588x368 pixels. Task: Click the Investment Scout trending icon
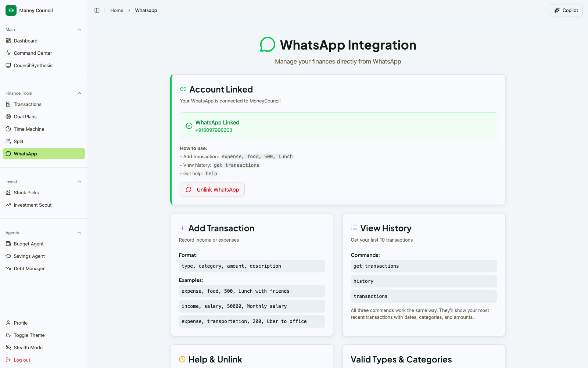tap(8, 205)
